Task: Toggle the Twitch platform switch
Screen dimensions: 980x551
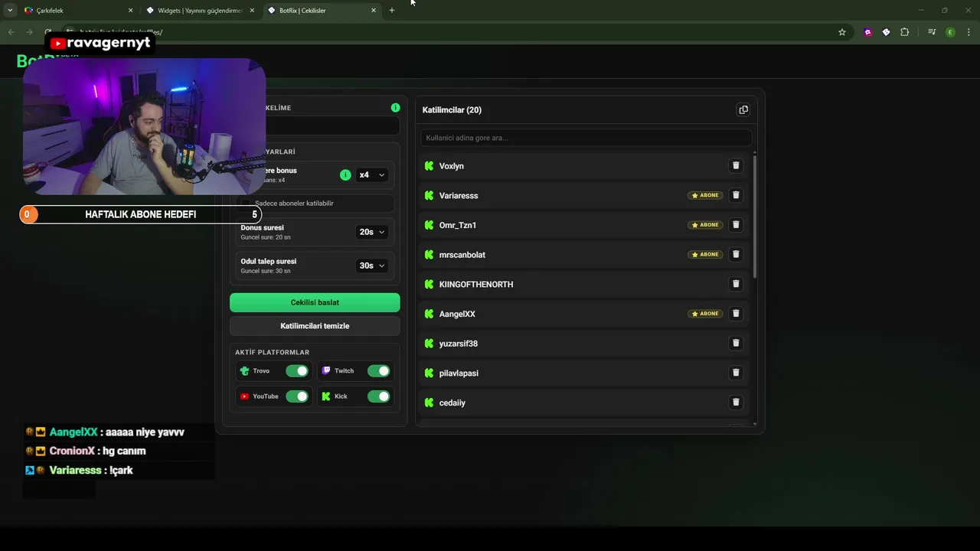Action: 378,371
